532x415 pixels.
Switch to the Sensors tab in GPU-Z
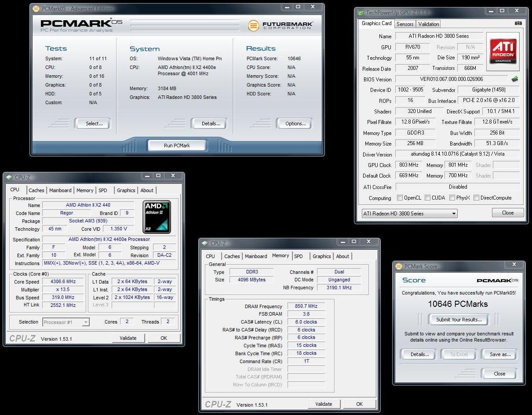[x=404, y=24]
